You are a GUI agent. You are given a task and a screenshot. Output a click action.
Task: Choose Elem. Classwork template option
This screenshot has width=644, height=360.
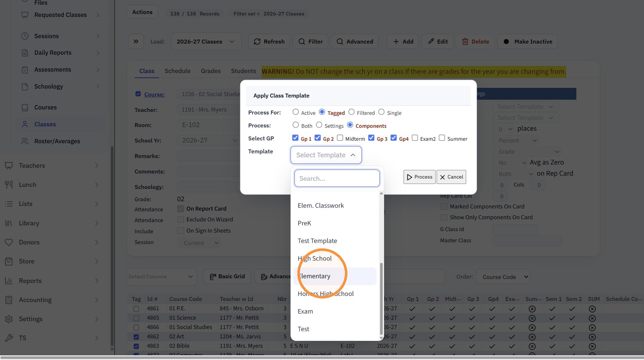[335, 206]
